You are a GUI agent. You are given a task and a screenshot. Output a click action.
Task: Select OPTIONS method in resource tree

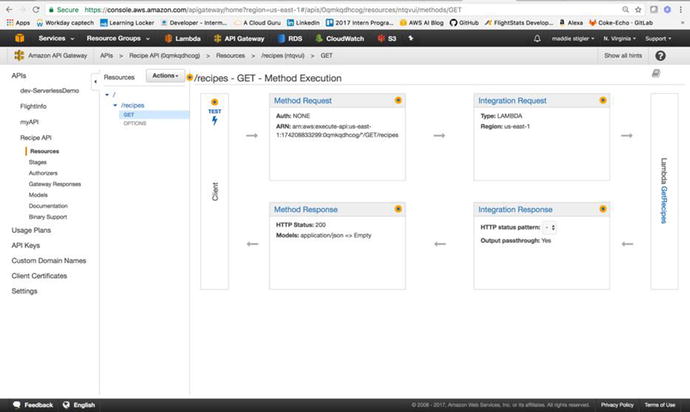point(135,123)
